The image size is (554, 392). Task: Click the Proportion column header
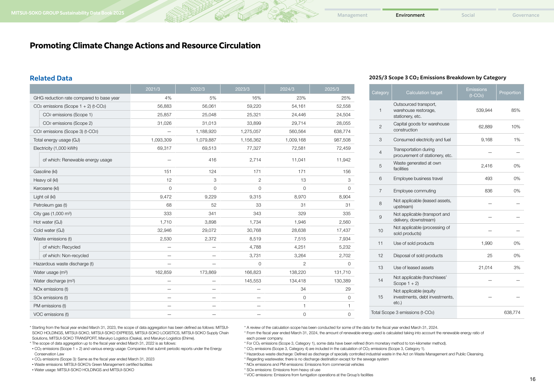[x=510, y=93]
